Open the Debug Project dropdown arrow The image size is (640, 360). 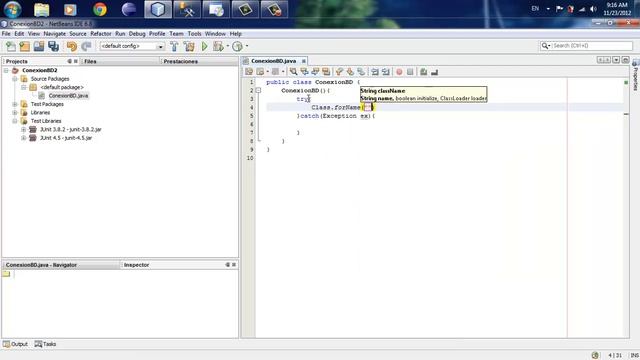[x=227, y=46]
